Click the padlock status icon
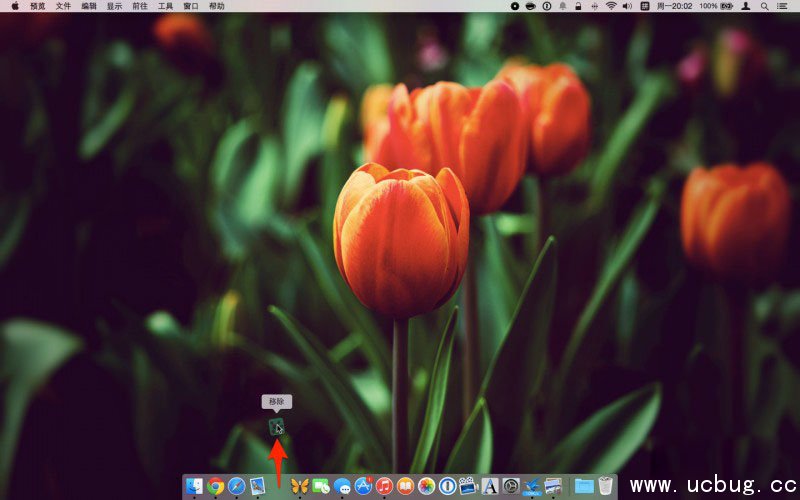The width and height of the screenshot is (800, 500). (578, 6)
